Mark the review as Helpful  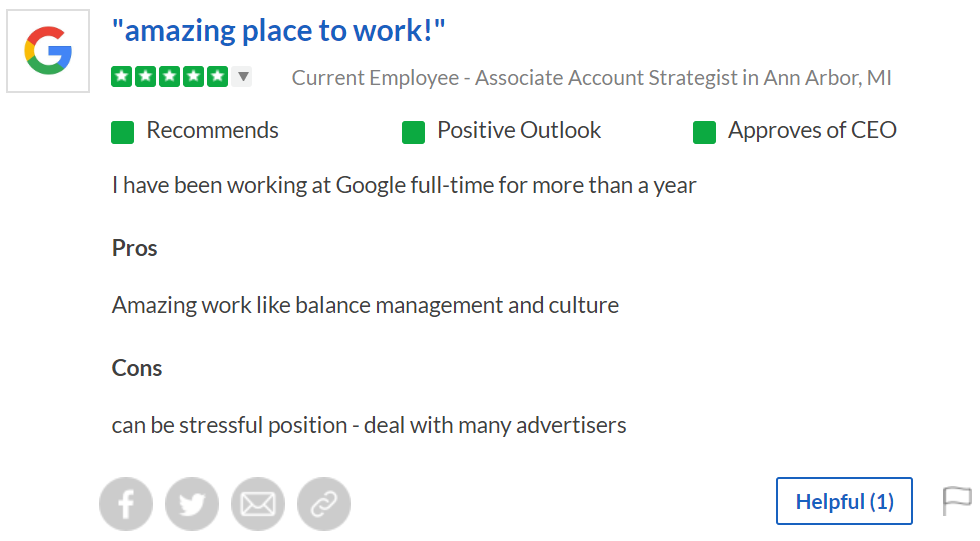pyautogui.click(x=844, y=501)
